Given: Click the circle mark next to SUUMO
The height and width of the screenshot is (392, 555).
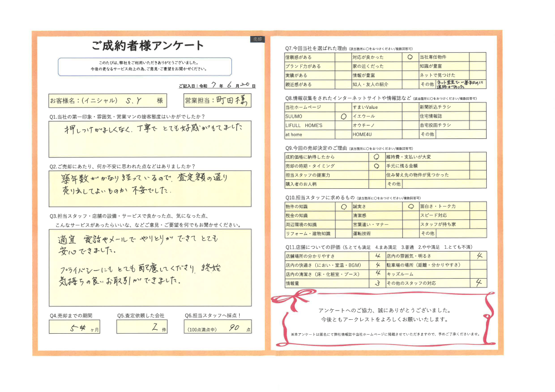Looking at the screenshot, I should (x=343, y=116).
